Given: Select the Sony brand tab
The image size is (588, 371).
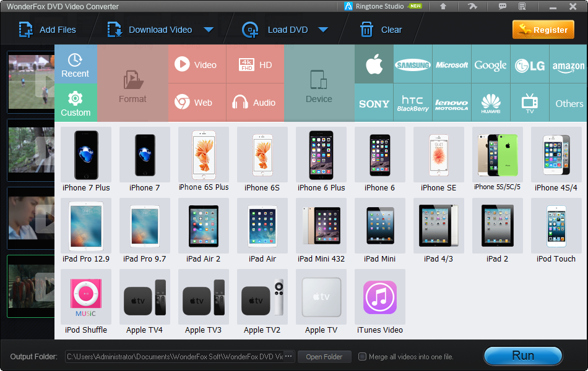Looking at the screenshot, I should pyautogui.click(x=374, y=103).
